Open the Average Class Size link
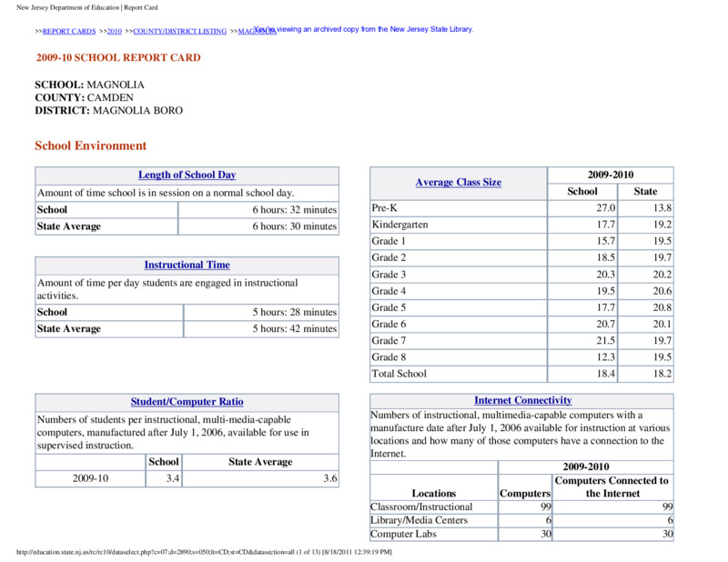This screenshot has height=562, width=728. pyautogui.click(x=459, y=183)
